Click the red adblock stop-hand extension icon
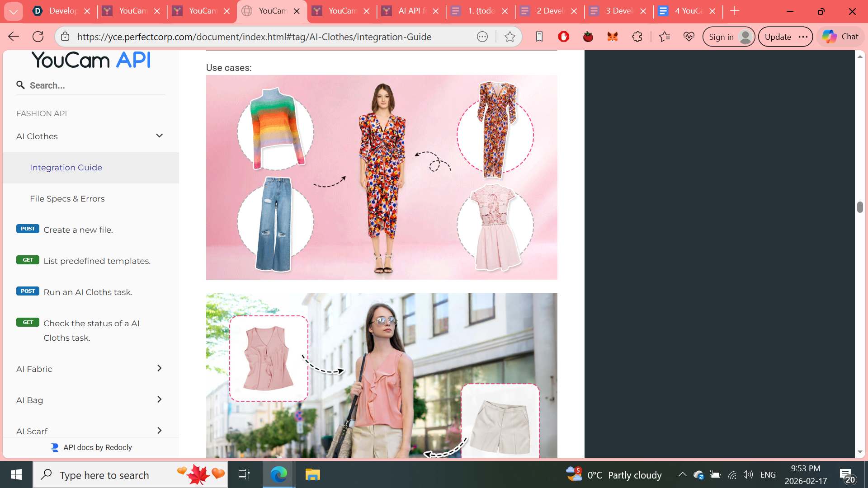 click(x=564, y=37)
